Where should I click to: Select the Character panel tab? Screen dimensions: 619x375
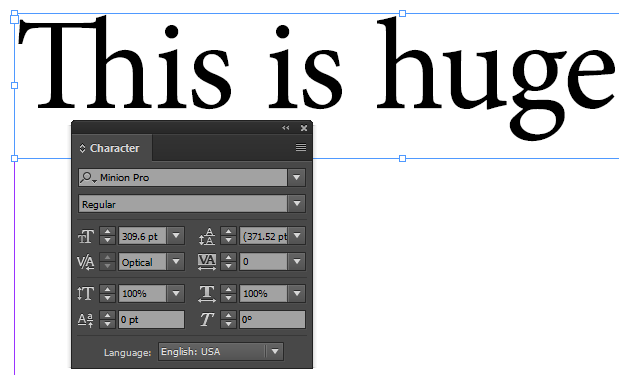pyautogui.click(x=112, y=148)
